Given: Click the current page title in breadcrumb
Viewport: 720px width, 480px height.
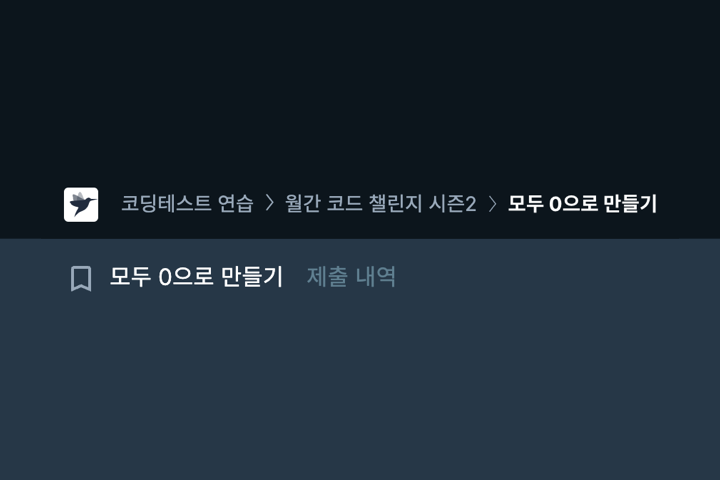Looking at the screenshot, I should point(582,203).
